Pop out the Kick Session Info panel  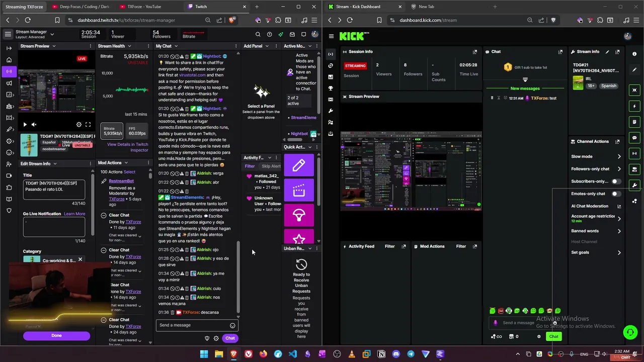(474, 52)
